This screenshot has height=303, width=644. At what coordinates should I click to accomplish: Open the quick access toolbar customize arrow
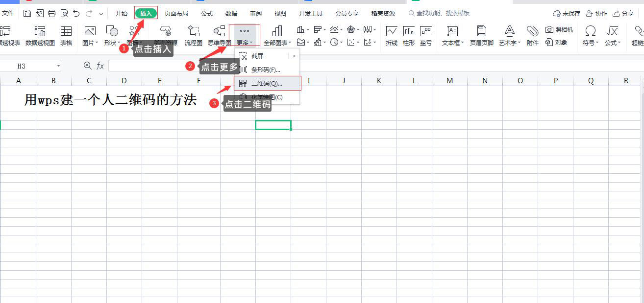(101, 14)
